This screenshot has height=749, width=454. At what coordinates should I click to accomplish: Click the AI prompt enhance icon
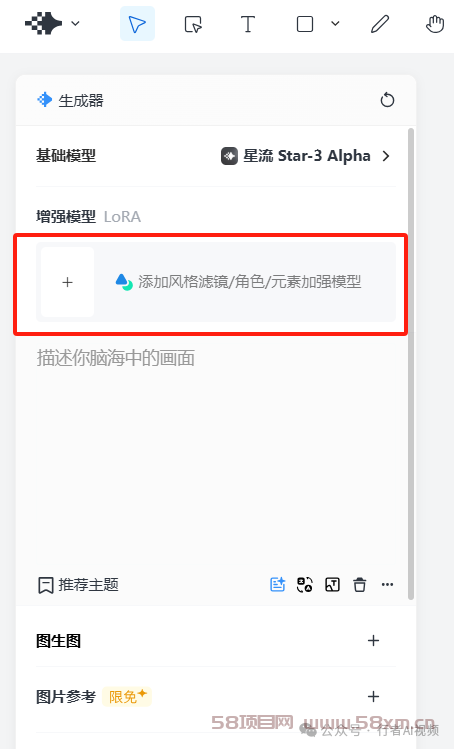click(x=278, y=584)
